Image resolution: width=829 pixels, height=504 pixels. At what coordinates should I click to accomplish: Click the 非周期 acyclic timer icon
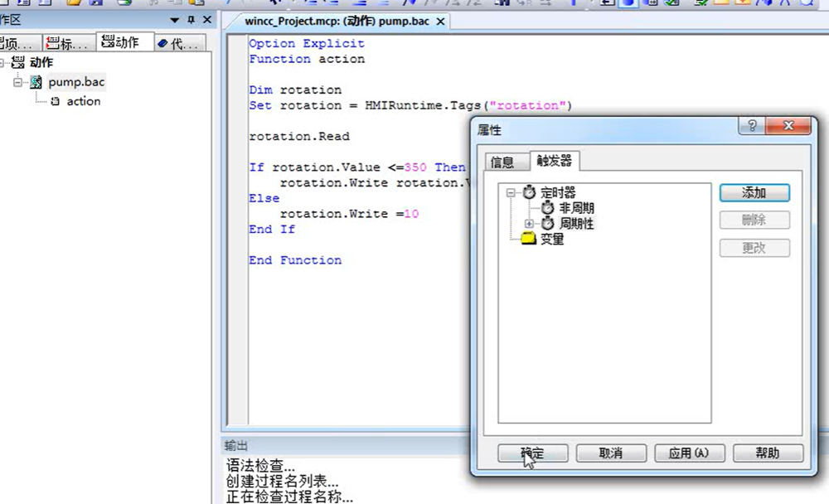click(x=547, y=209)
